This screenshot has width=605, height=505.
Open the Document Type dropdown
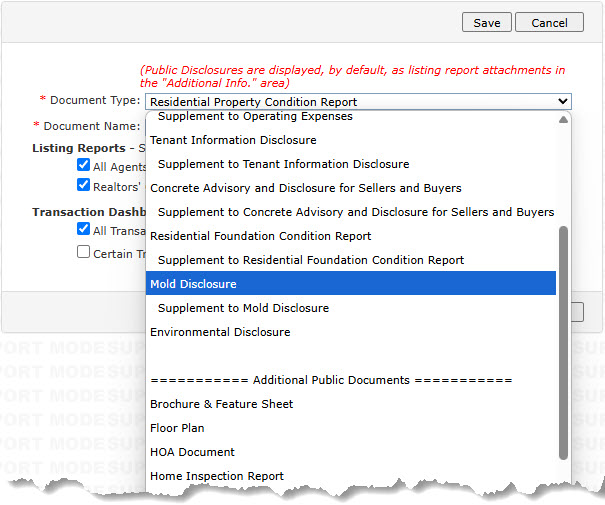coord(358,102)
